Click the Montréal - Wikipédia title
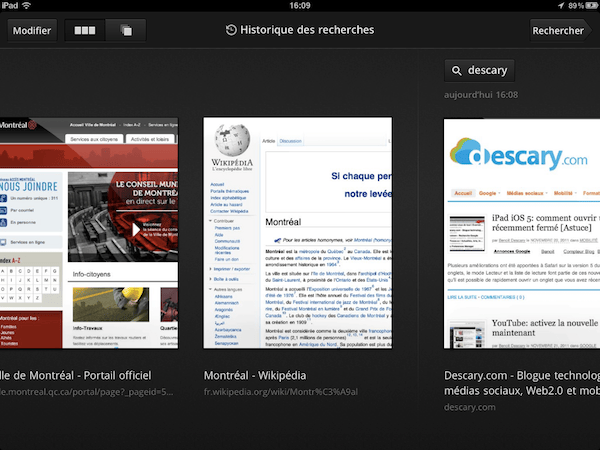This screenshot has width=600, height=450. coord(255,375)
